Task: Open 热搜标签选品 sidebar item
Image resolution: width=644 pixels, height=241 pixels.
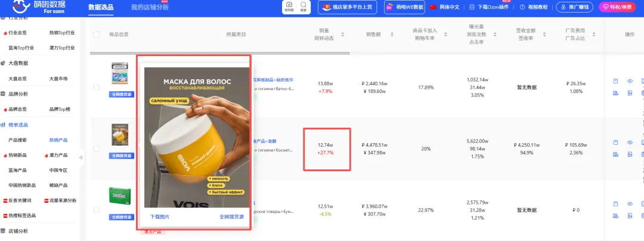Action: (22, 215)
